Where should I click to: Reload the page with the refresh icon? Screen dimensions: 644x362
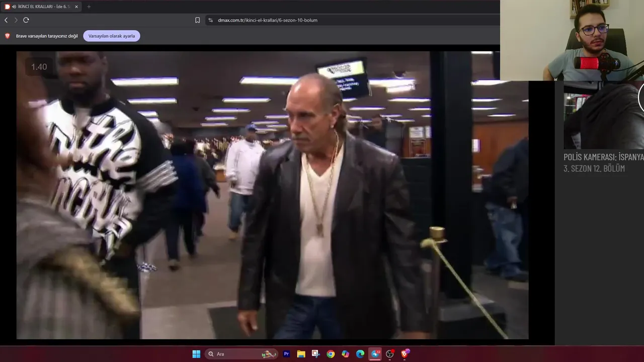(26, 20)
